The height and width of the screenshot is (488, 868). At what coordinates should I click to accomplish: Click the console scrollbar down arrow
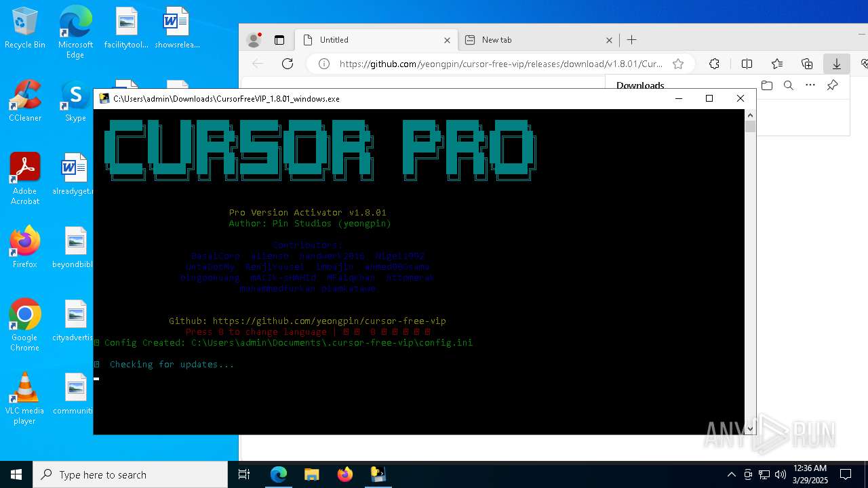[x=750, y=428]
